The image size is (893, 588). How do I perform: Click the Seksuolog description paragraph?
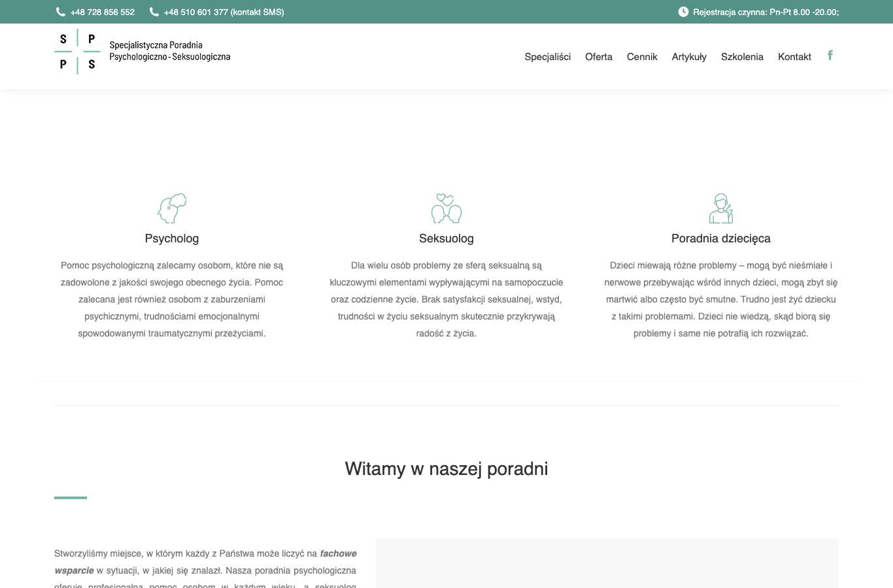[x=446, y=299]
